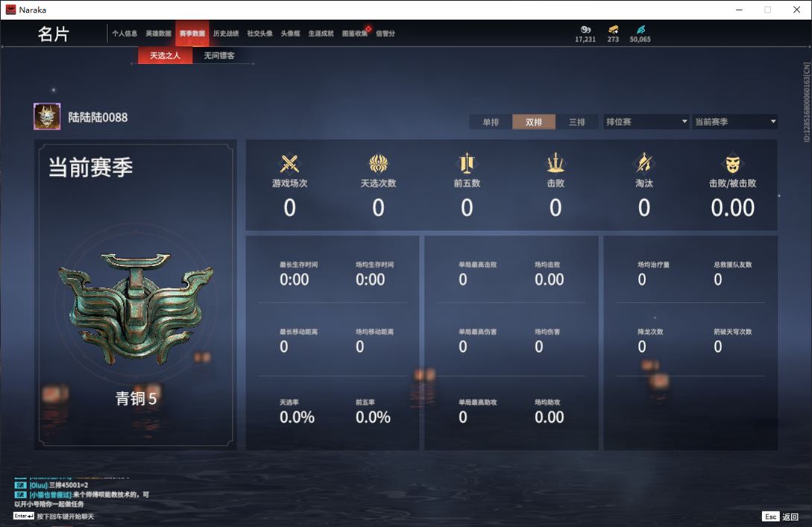Click the teal feather currency icon
The width and height of the screenshot is (812, 527).
click(641, 30)
